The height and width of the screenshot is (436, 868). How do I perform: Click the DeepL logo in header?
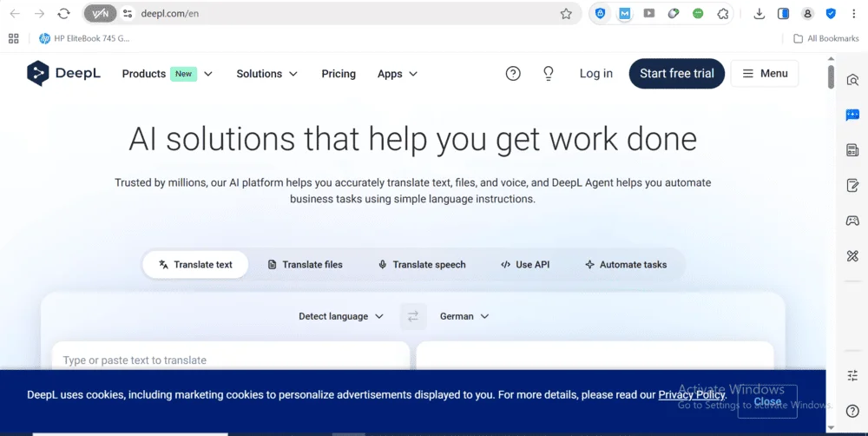[x=63, y=73]
